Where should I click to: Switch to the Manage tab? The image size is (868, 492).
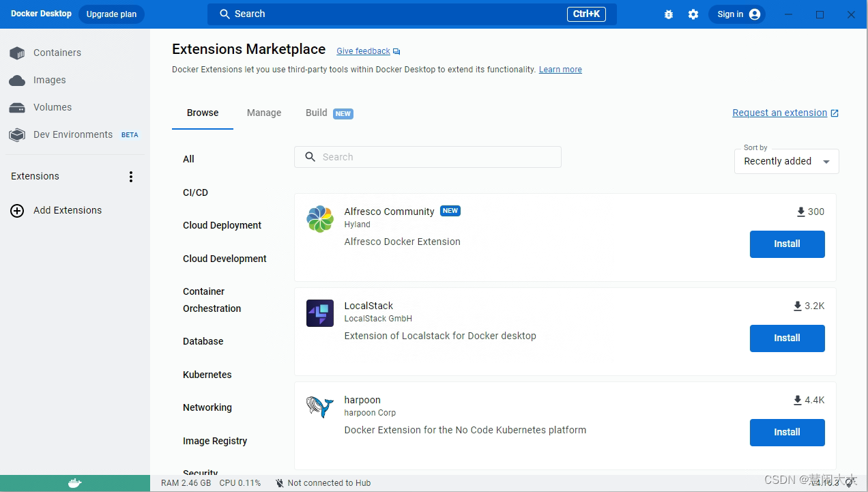264,113
